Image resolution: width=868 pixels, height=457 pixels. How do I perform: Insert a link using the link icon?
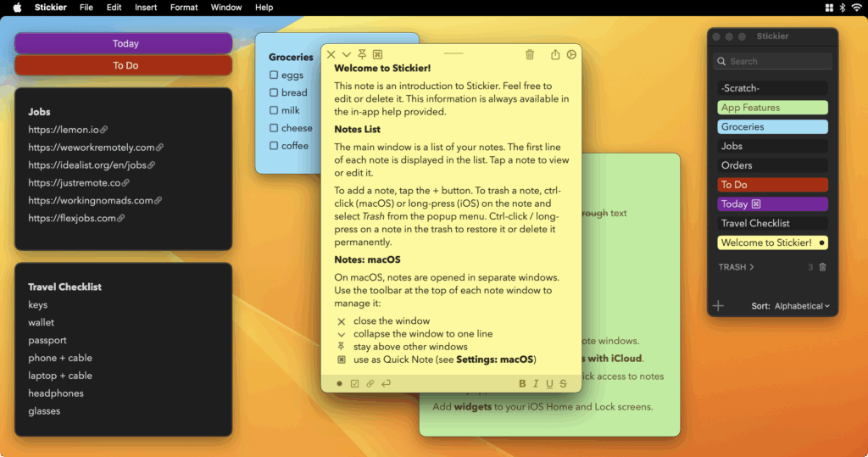(x=370, y=383)
